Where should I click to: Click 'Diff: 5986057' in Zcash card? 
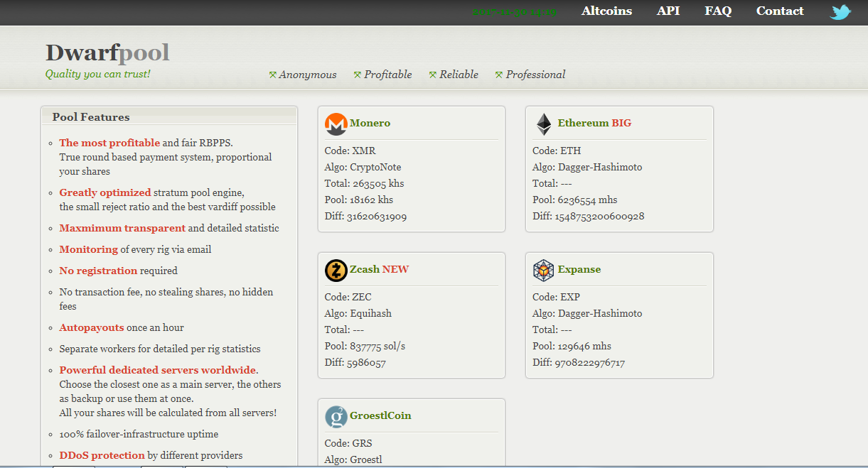(x=355, y=362)
